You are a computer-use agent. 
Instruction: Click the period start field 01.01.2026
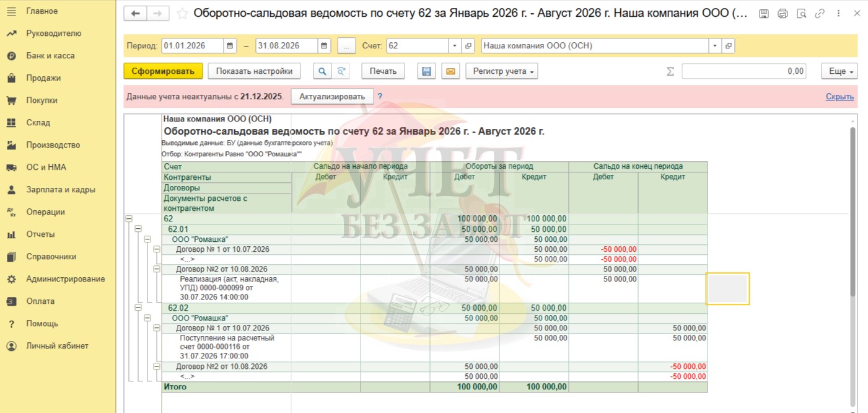[192, 45]
